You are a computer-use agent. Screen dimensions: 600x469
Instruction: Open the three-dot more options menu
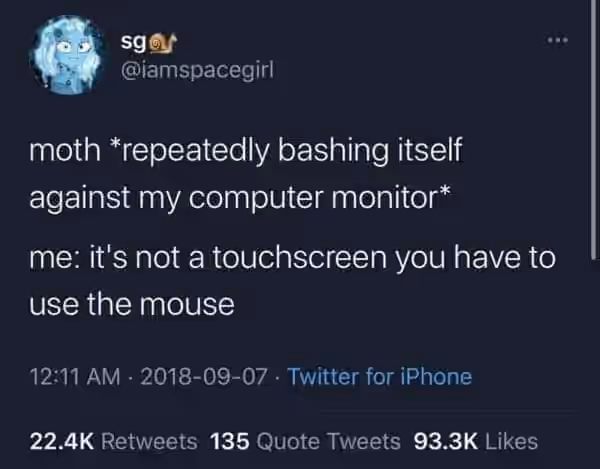pyautogui.click(x=557, y=40)
